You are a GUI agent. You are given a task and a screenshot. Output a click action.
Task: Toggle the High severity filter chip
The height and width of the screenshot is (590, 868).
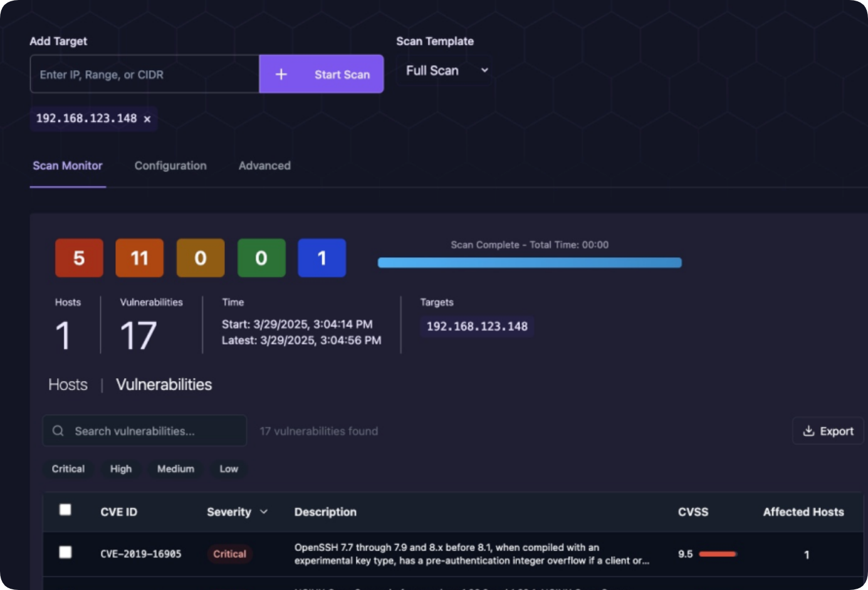click(x=121, y=469)
